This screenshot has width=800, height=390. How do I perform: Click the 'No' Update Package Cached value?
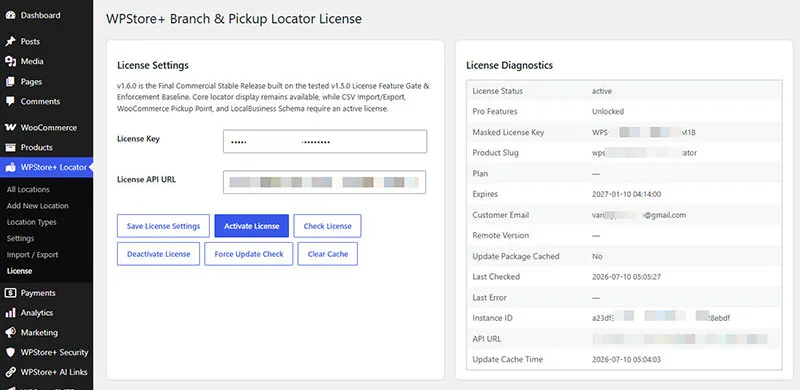pyautogui.click(x=597, y=256)
